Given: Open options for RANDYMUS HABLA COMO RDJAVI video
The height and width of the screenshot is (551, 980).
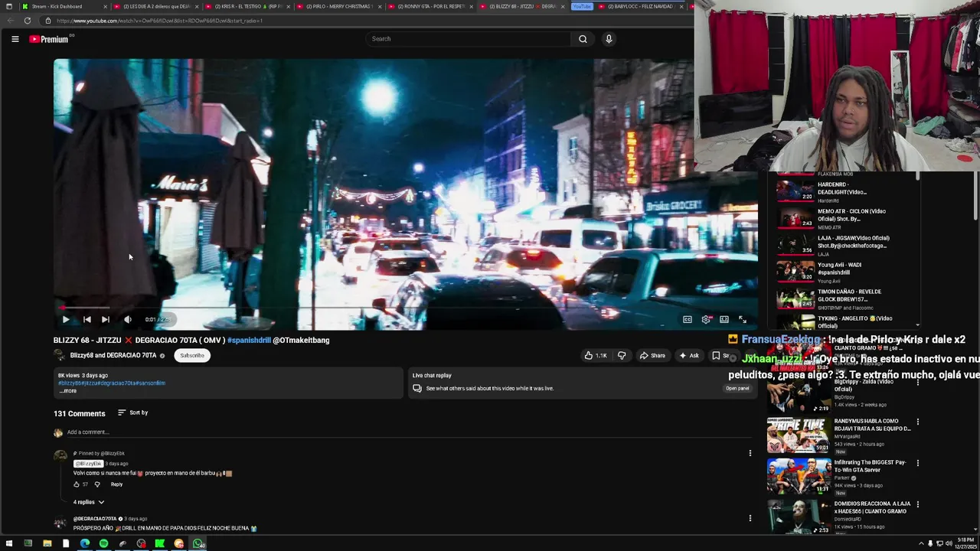Looking at the screenshot, I should click(917, 422).
